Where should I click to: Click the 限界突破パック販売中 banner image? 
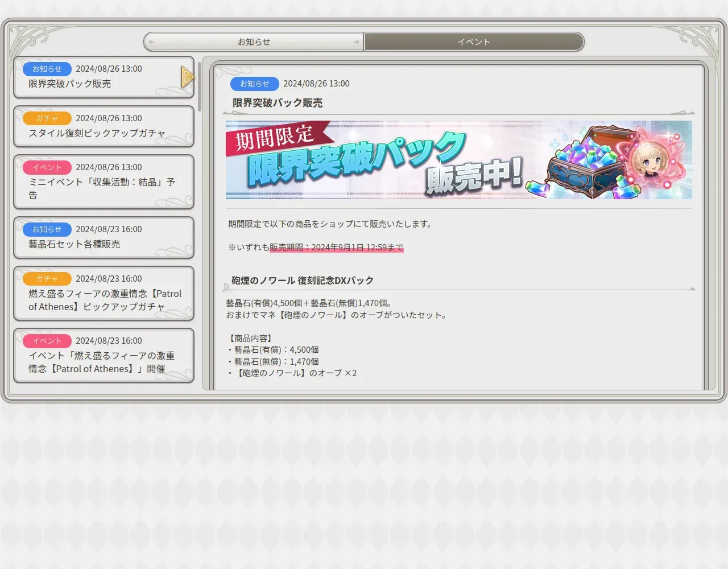pyautogui.click(x=458, y=160)
